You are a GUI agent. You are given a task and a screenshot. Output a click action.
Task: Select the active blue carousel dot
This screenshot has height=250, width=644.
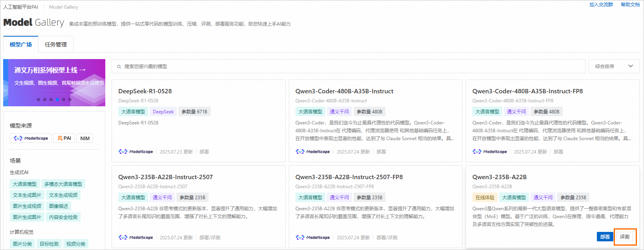[57, 100]
